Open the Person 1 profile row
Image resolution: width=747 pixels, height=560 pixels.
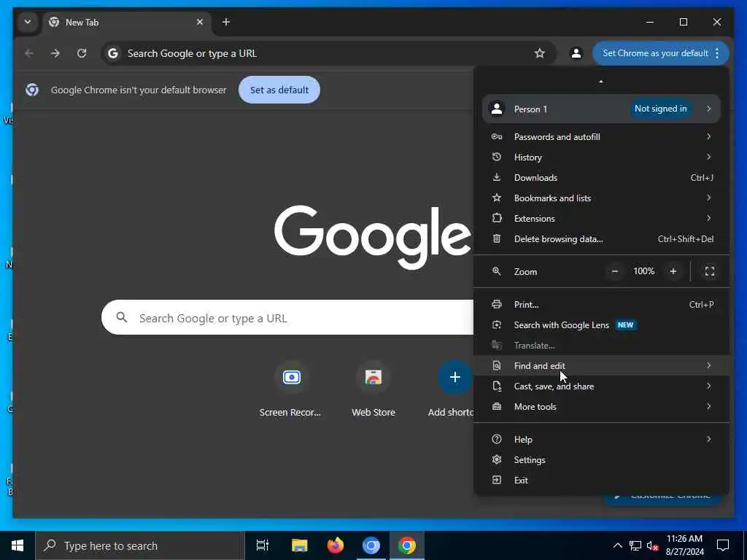pos(601,109)
